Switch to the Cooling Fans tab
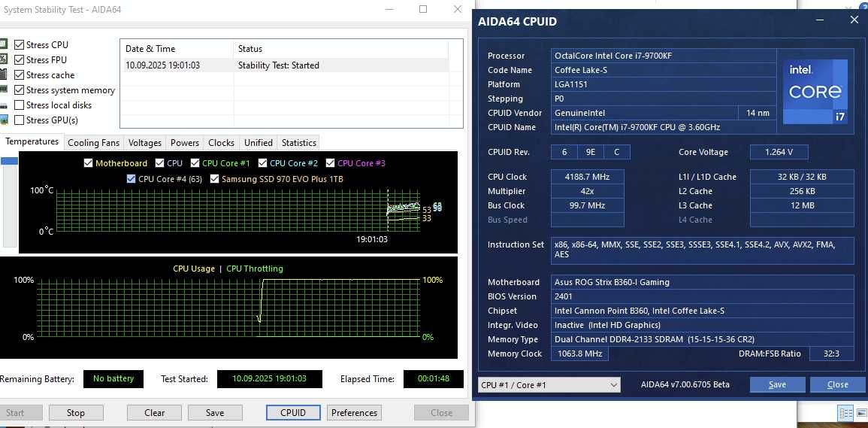The width and height of the screenshot is (868, 428). click(x=93, y=142)
